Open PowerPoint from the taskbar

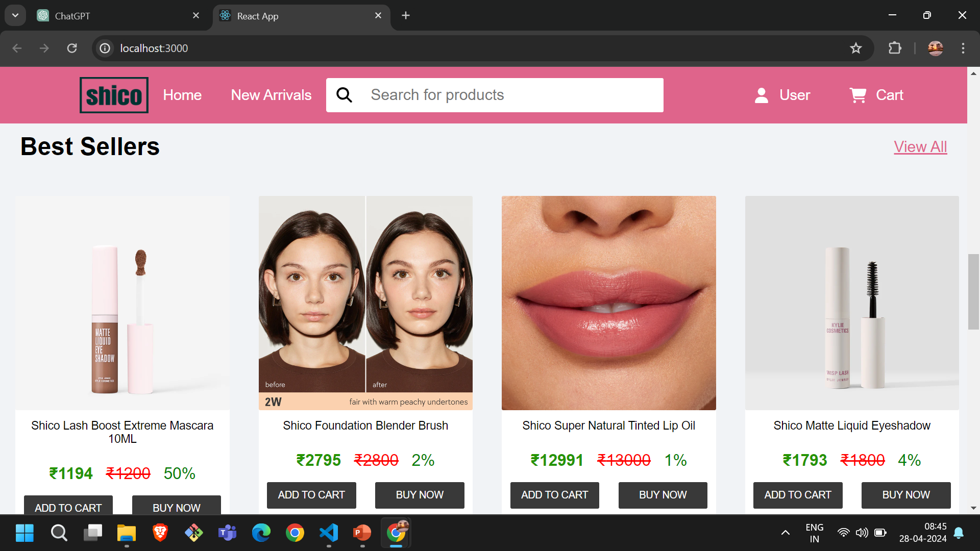click(362, 533)
